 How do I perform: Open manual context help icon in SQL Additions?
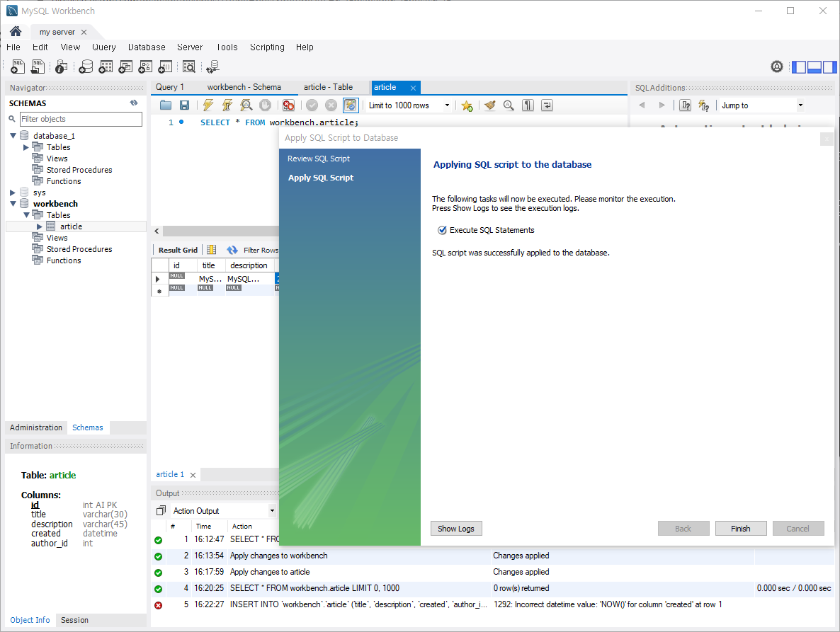point(685,105)
